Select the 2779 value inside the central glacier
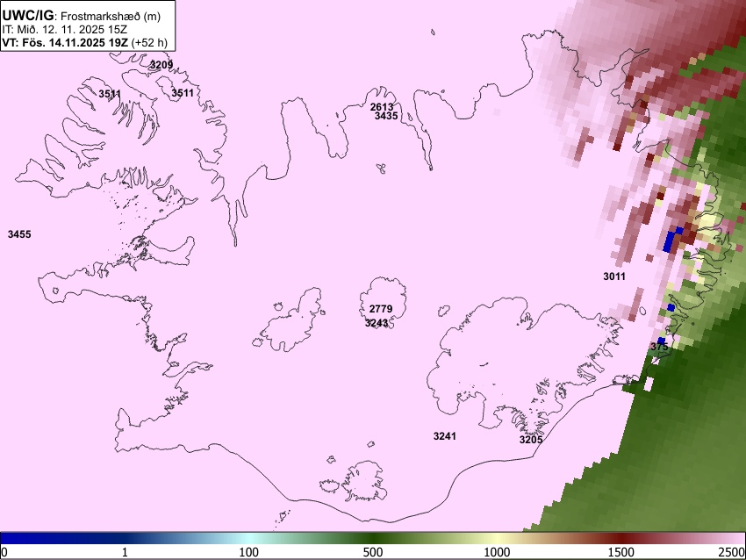This screenshot has height=560, width=746. tap(381, 309)
